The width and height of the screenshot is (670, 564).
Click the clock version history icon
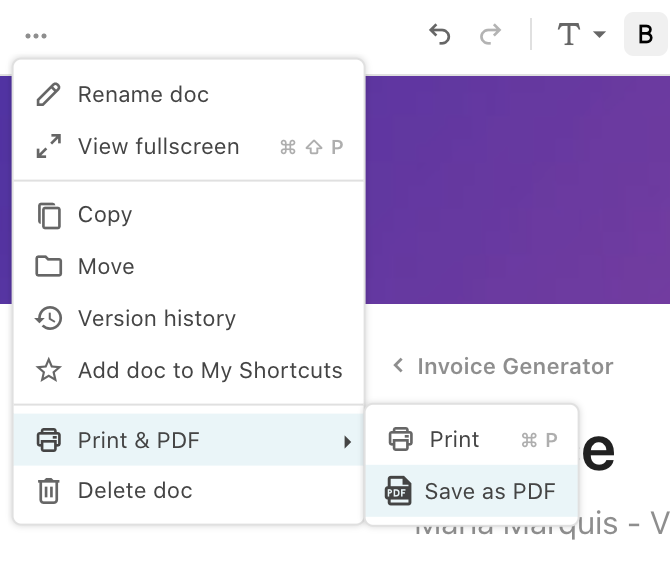(x=48, y=318)
